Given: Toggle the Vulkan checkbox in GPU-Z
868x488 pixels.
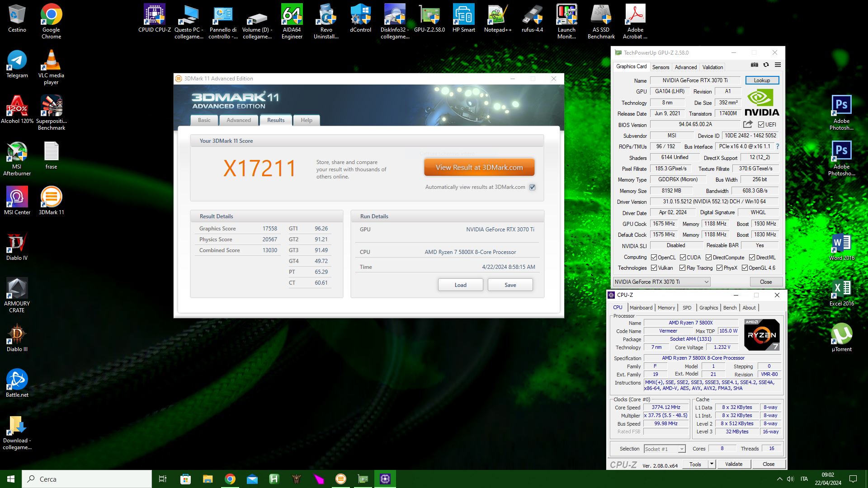Looking at the screenshot, I should [654, 268].
